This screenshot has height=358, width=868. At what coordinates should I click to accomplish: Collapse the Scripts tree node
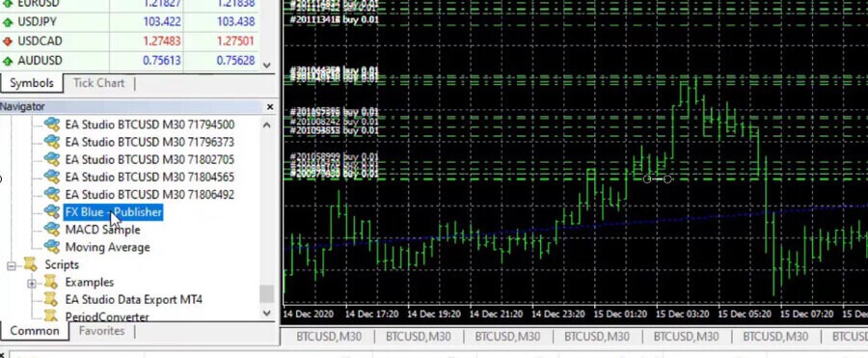pos(11,266)
